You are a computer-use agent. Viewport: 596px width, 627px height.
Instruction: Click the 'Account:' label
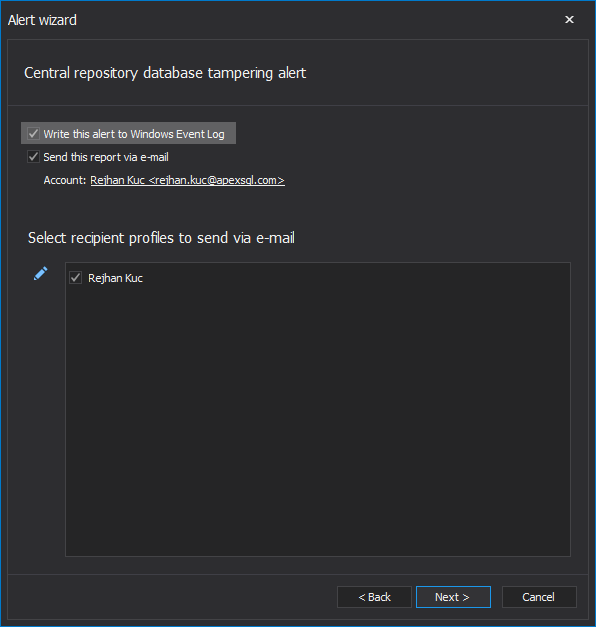click(x=65, y=180)
